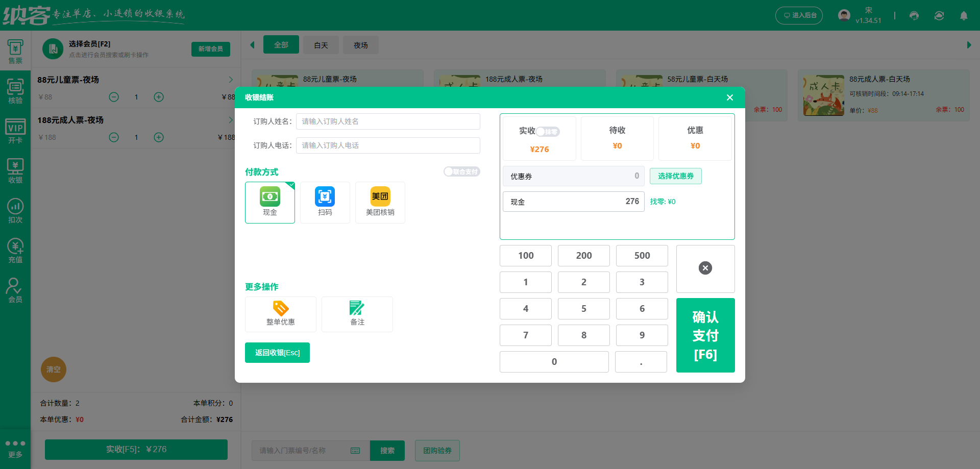The image size is (980, 469).
Task: Open the 充值 recharge sidebar icon
Action: [15, 251]
